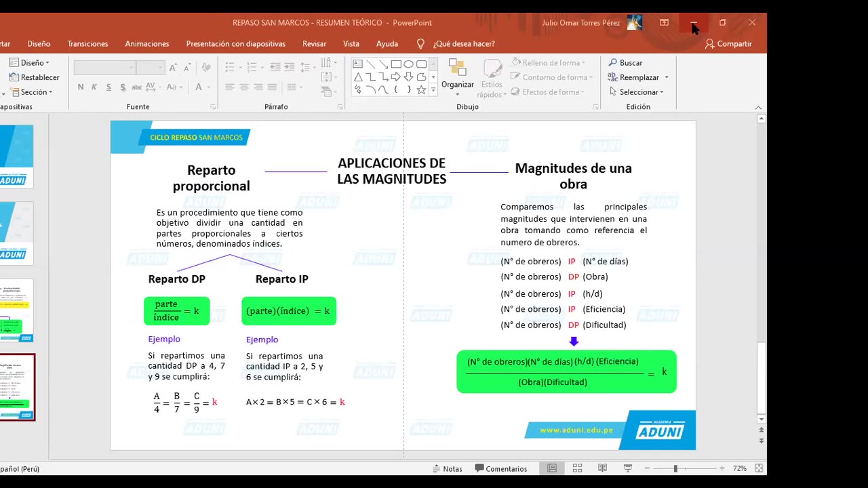Collapse the ribbon with the chevron

[759, 107]
